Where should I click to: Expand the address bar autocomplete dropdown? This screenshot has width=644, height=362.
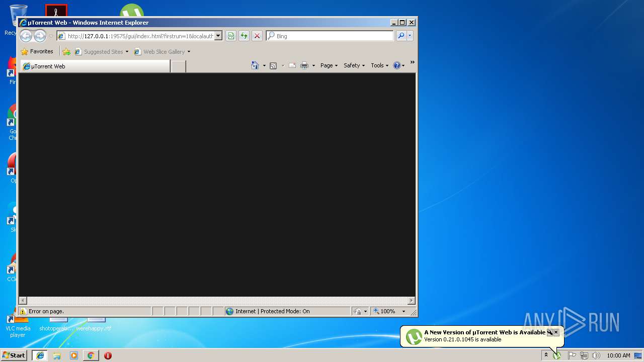(x=218, y=36)
